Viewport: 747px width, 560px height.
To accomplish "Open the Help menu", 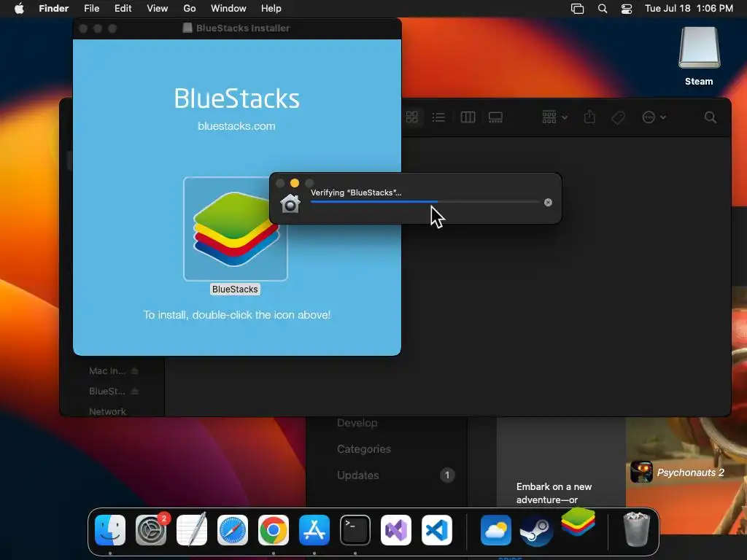I will (271, 9).
